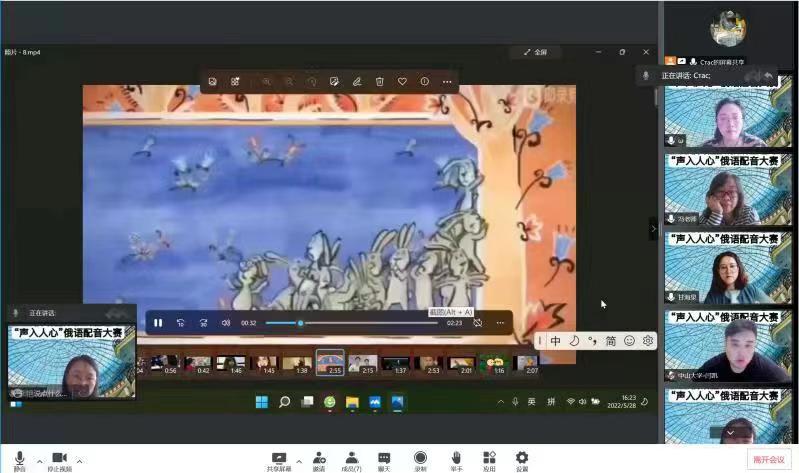The image size is (799, 473).
Task: Select filmstrip thumbnail labeled 1:46
Action: click(x=230, y=364)
